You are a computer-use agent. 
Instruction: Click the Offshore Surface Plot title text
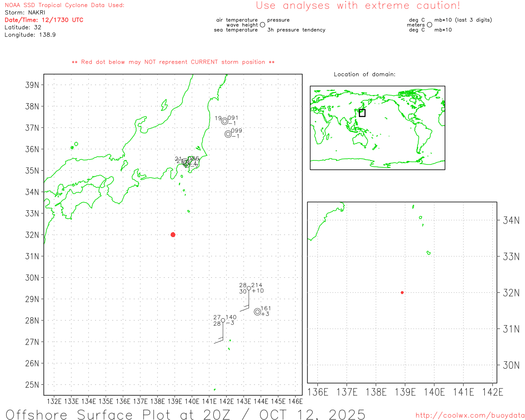tap(185, 414)
